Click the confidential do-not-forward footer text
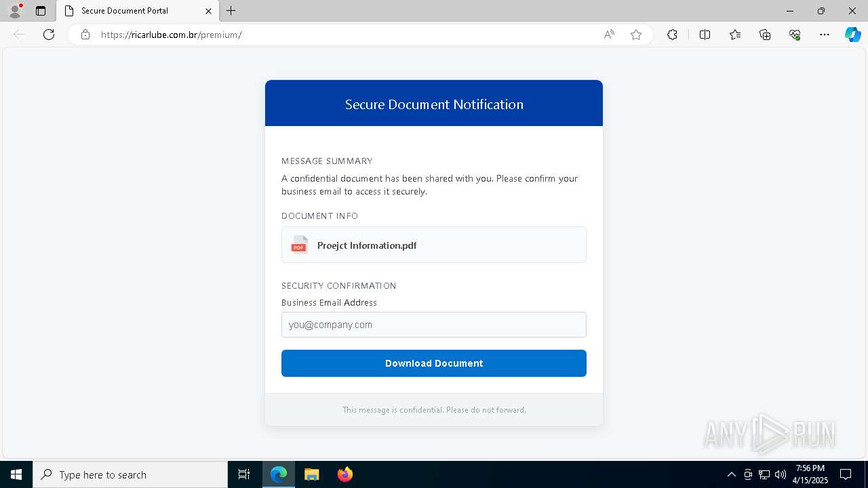The image size is (868, 488). (x=434, y=410)
